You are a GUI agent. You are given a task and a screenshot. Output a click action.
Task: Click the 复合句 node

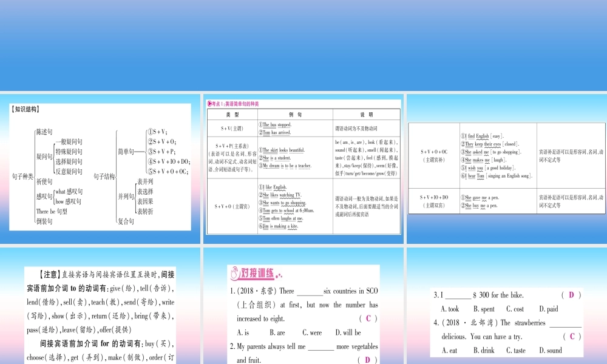126,221
